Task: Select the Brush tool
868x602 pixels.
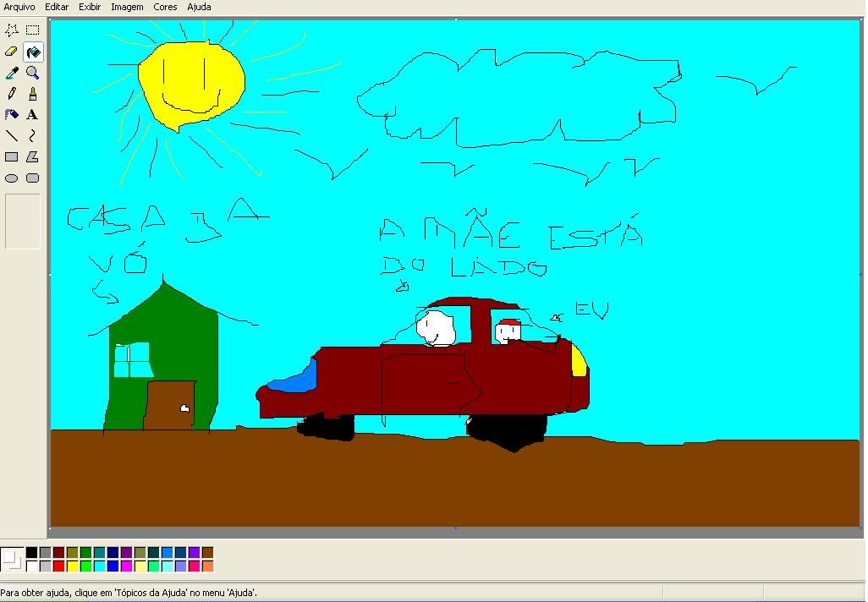Action: [x=31, y=93]
